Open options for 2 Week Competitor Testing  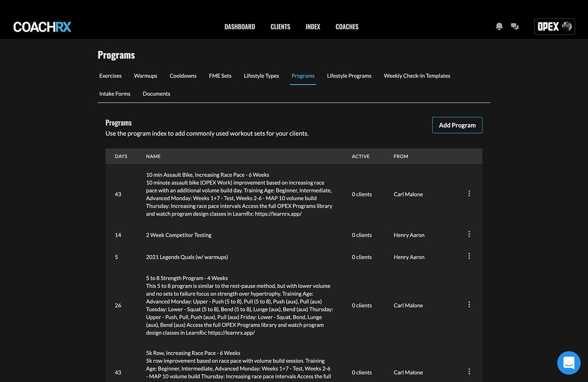(x=469, y=234)
